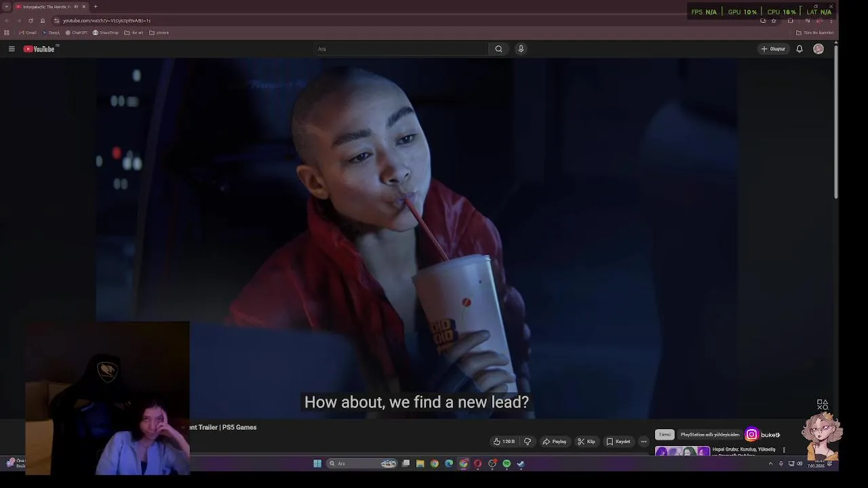Viewport: 868px width, 488px height.
Task: Open the YouTube guide hamburger menu
Action: tap(12, 49)
